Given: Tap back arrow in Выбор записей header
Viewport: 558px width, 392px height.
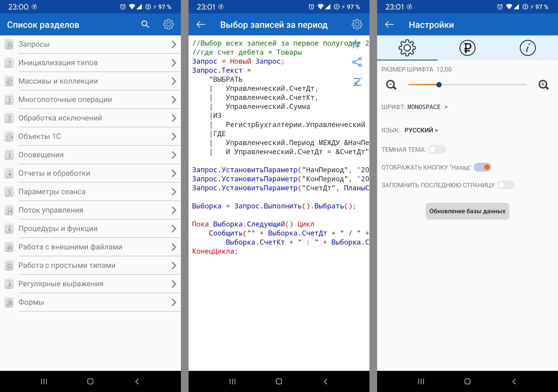Looking at the screenshot, I should pos(201,24).
